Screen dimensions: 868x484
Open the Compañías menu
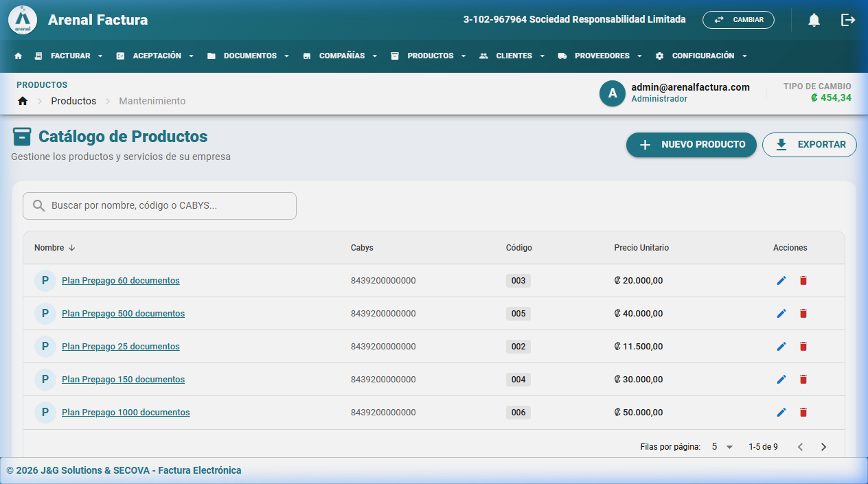[x=341, y=56]
